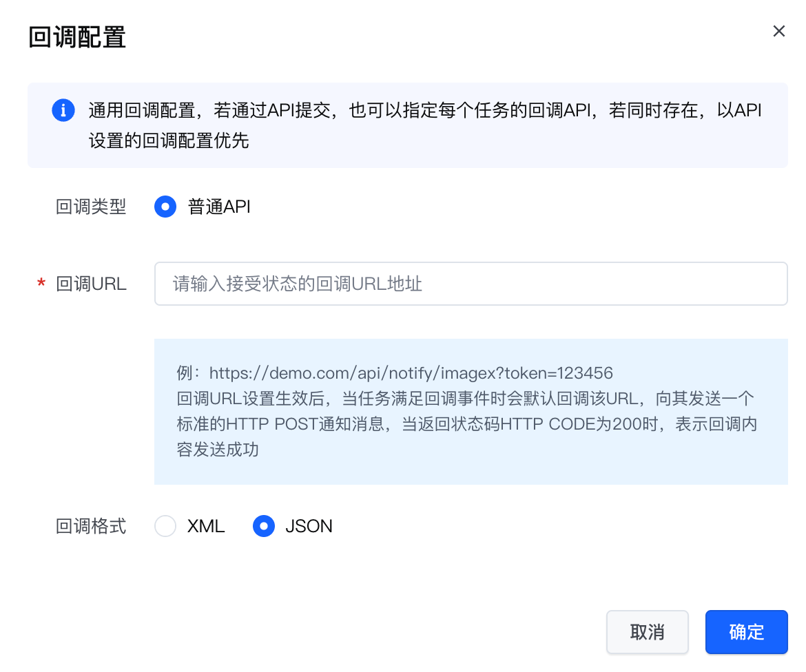
Task: Click the XML label text
Action: pyautogui.click(x=206, y=527)
